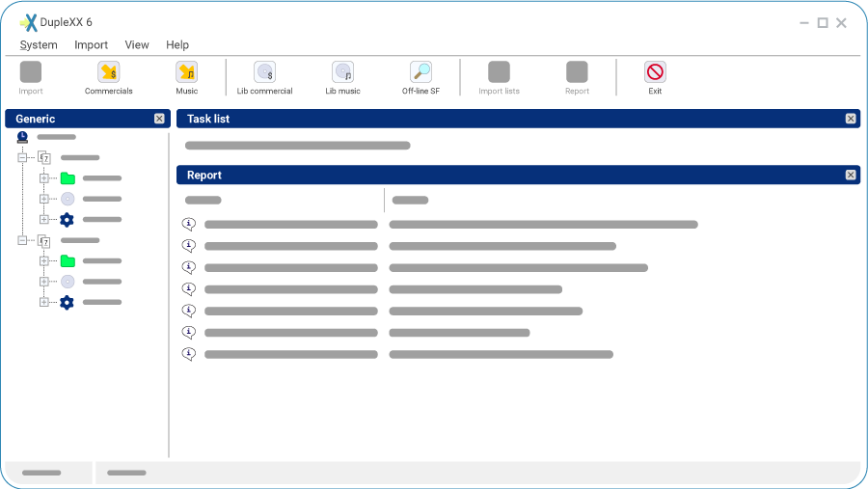Click the info icon of fourth report row
The image size is (868, 489).
pyautogui.click(x=189, y=288)
